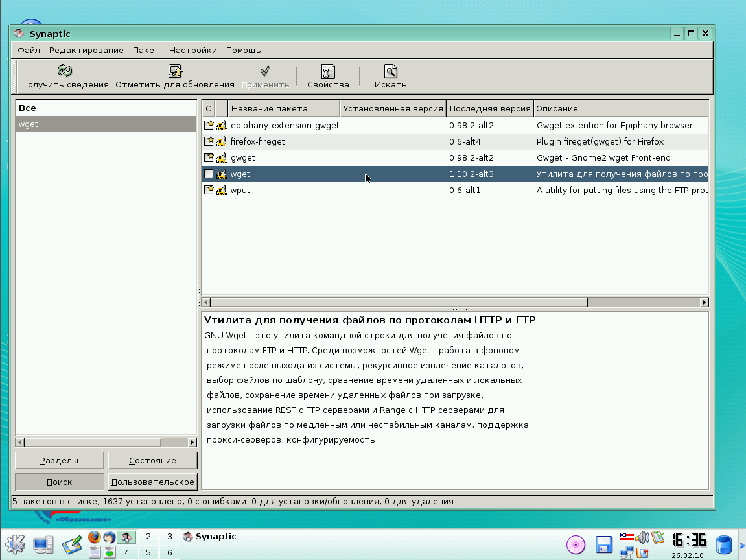Select Все in the left filter list
Image resolution: width=746 pixels, height=560 pixels.
[x=106, y=108]
